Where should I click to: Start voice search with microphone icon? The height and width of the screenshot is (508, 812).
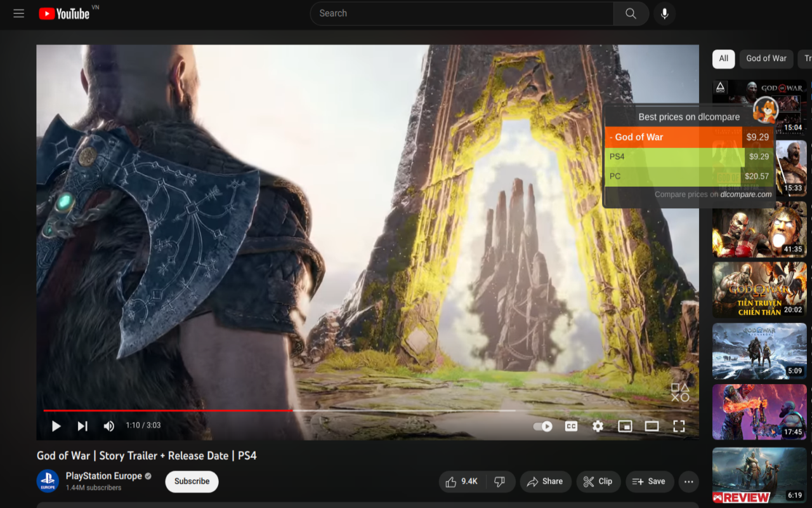(x=664, y=13)
